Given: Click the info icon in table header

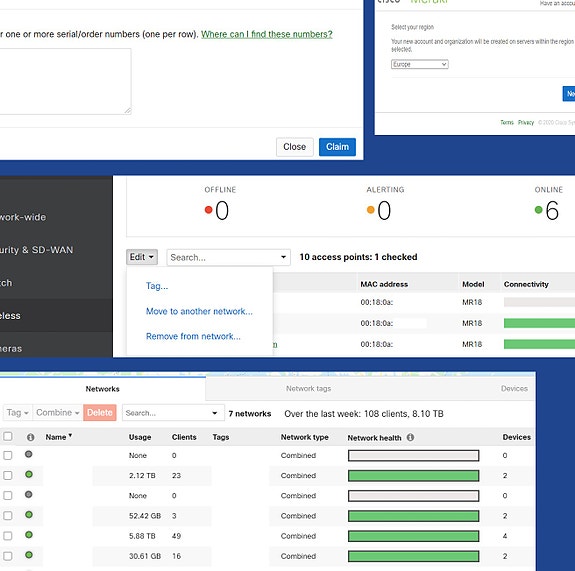Looking at the screenshot, I should pos(30,437).
